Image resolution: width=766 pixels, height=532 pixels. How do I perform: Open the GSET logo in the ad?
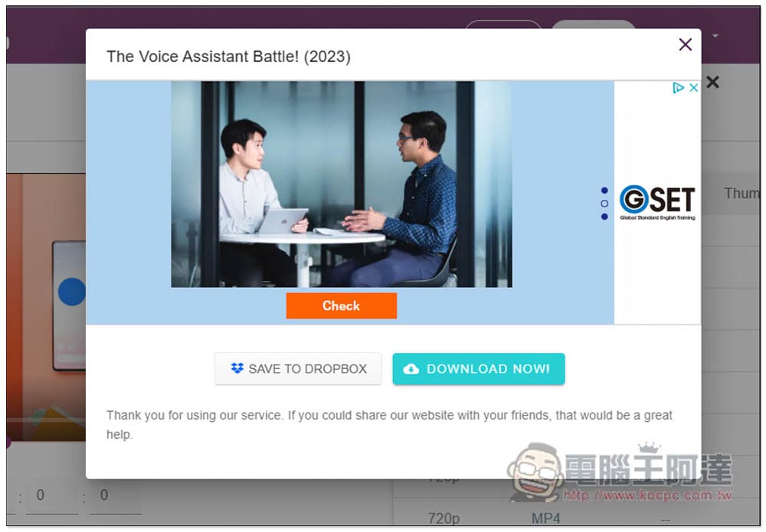[x=657, y=202]
